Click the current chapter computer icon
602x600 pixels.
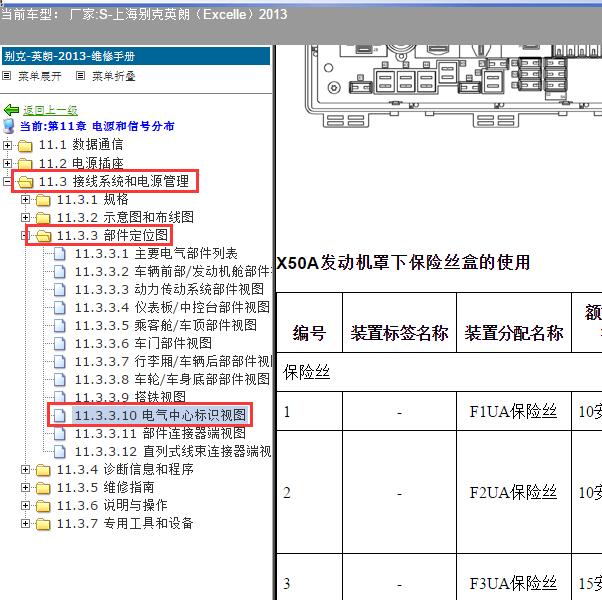coord(9,126)
